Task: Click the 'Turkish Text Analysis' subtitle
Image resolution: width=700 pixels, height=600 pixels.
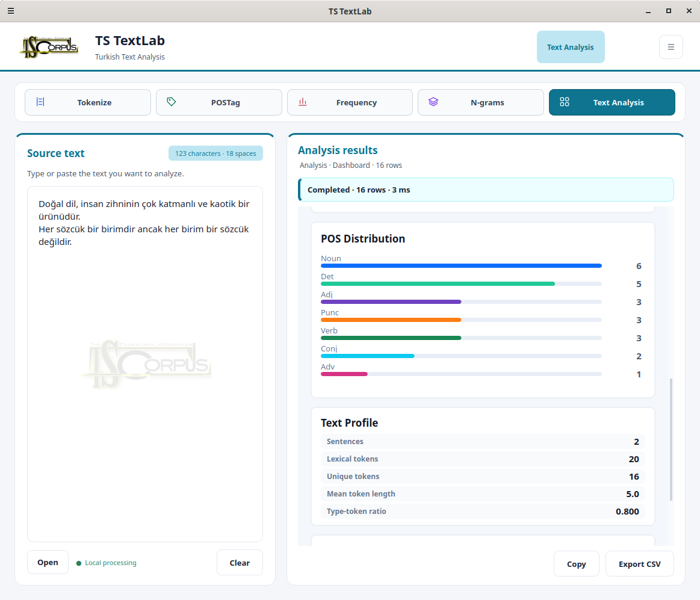Action: point(130,57)
